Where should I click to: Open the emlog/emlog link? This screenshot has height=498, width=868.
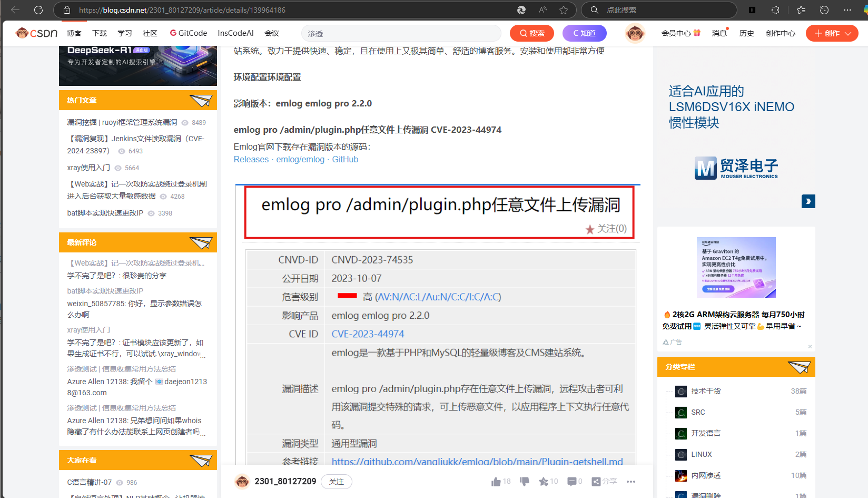[x=300, y=160]
